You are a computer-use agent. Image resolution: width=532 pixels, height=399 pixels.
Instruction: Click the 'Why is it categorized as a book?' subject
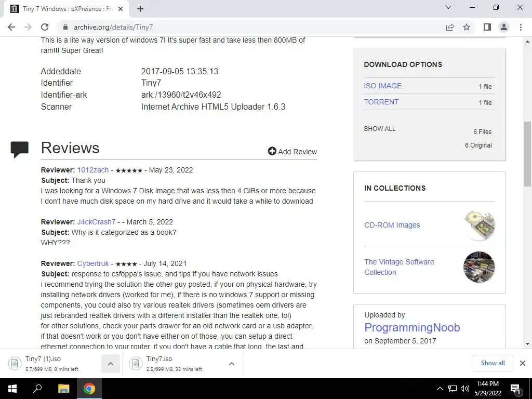(124, 232)
